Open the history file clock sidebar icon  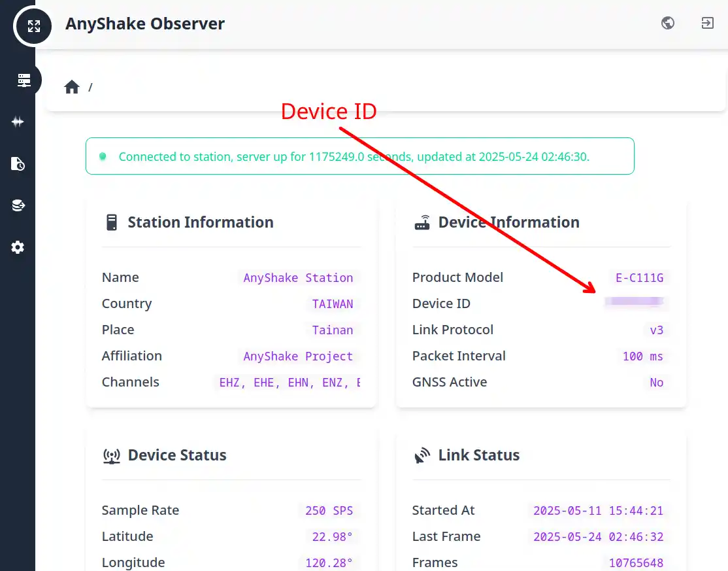point(18,164)
